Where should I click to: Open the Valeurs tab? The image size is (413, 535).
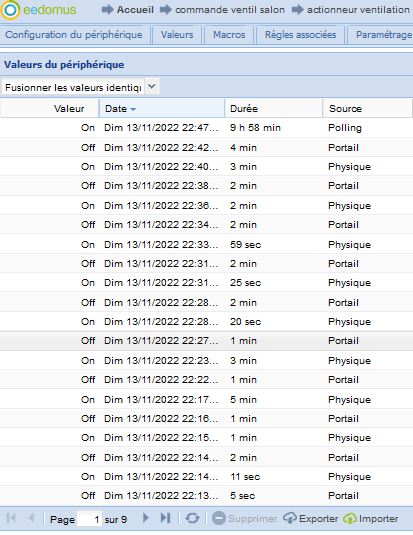[x=177, y=34]
